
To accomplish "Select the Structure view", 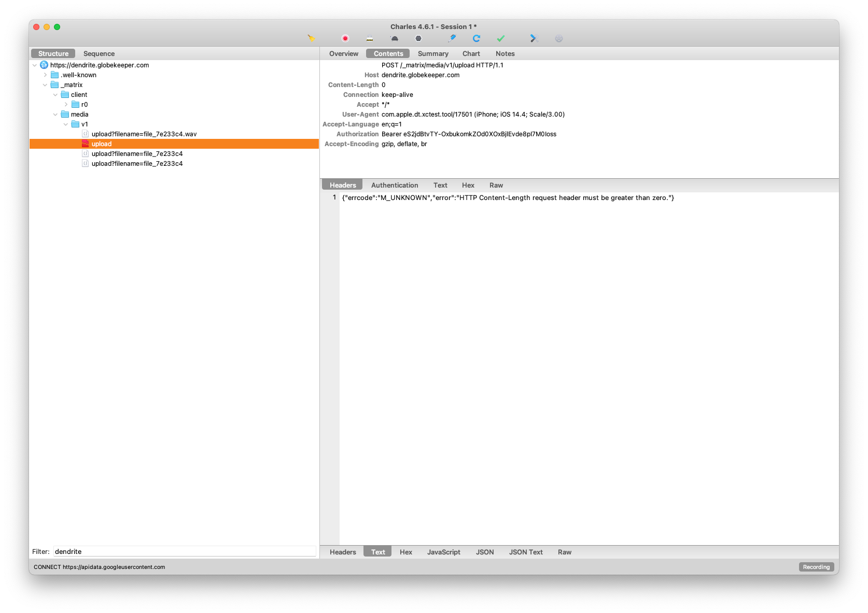I will [x=52, y=53].
